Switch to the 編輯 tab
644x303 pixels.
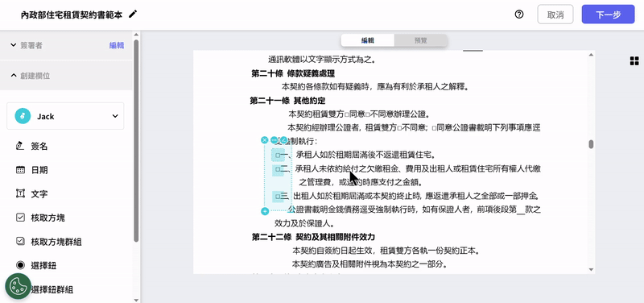click(368, 40)
